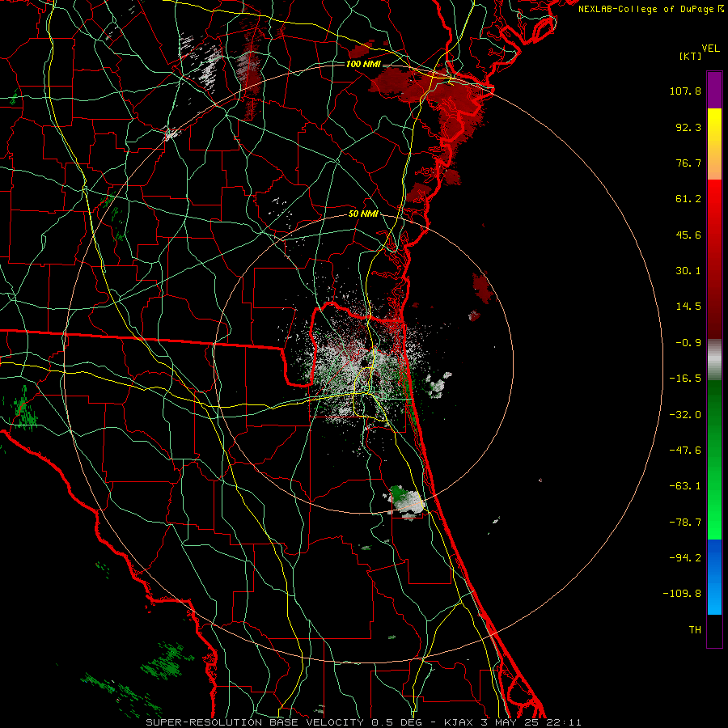Select the -0.9 legend value
Viewport: 728px width, 728px height.
click(688, 343)
